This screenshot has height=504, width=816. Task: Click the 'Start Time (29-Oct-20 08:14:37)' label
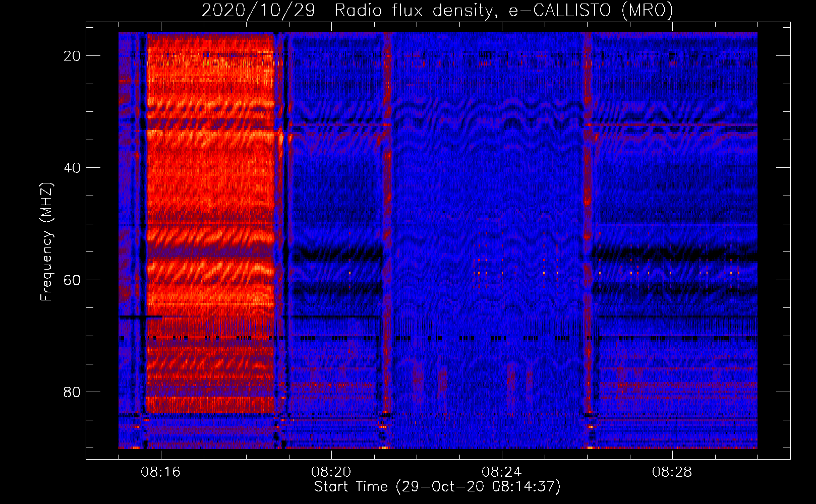point(437,487)
